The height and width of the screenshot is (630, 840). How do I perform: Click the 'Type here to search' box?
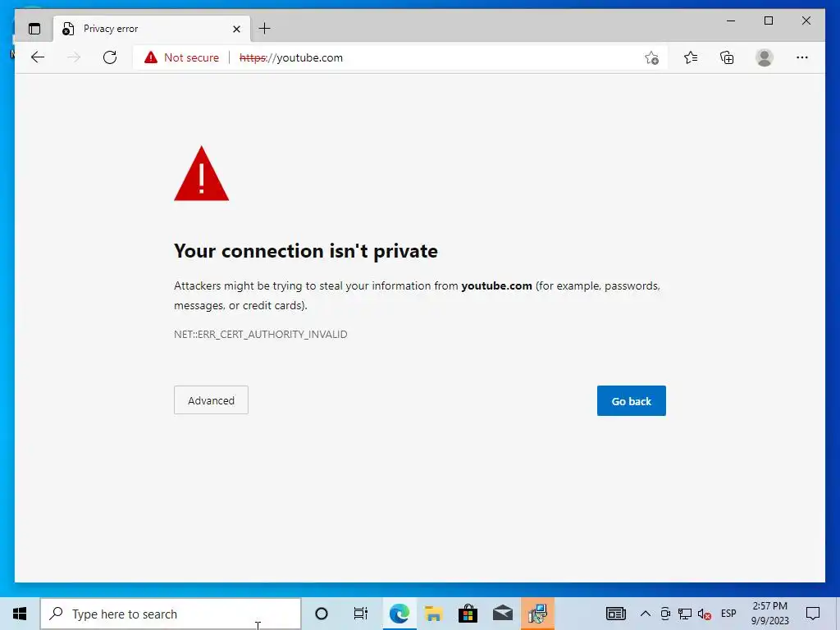pyautogui.click(x=171, y=614)
